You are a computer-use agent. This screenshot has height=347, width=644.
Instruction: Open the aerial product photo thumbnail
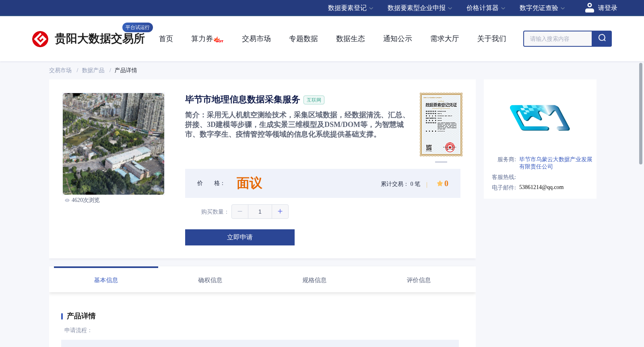point(114,144)
